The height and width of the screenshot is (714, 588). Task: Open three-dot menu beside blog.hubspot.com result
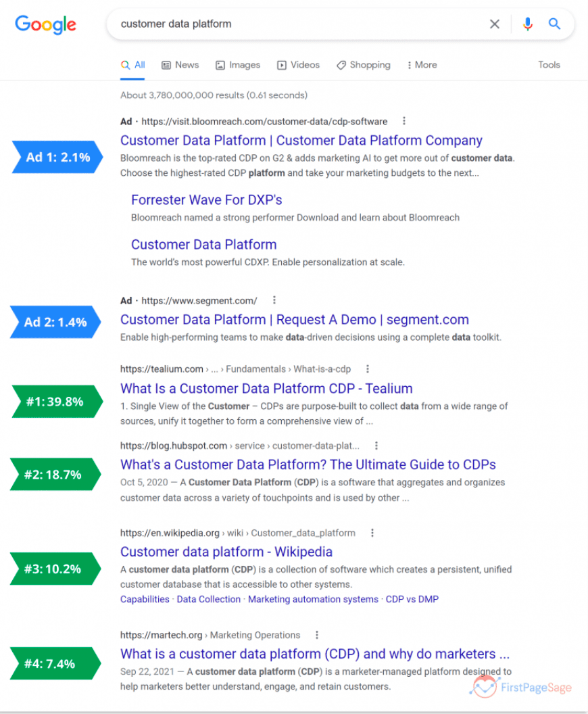(376, 446)
